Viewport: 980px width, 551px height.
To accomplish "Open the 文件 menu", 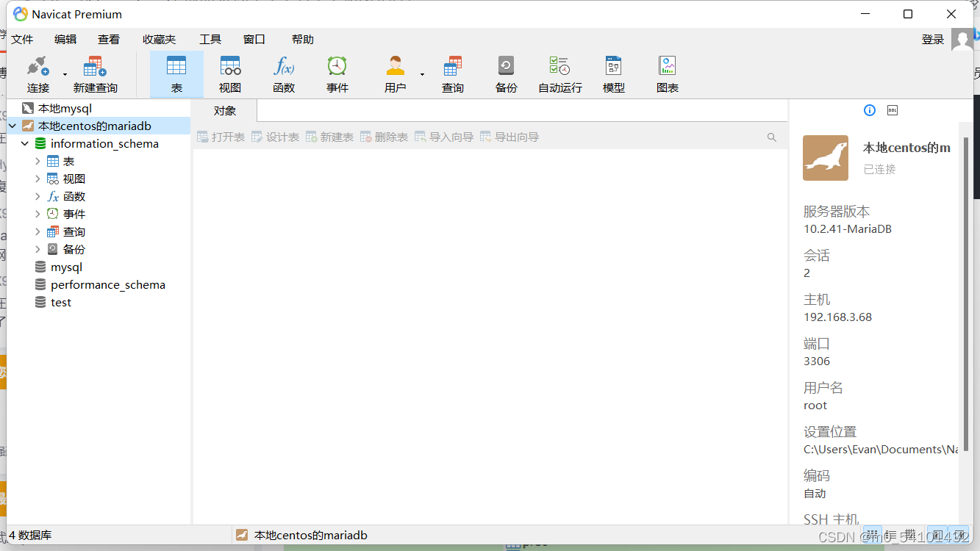I will point(23,40).
